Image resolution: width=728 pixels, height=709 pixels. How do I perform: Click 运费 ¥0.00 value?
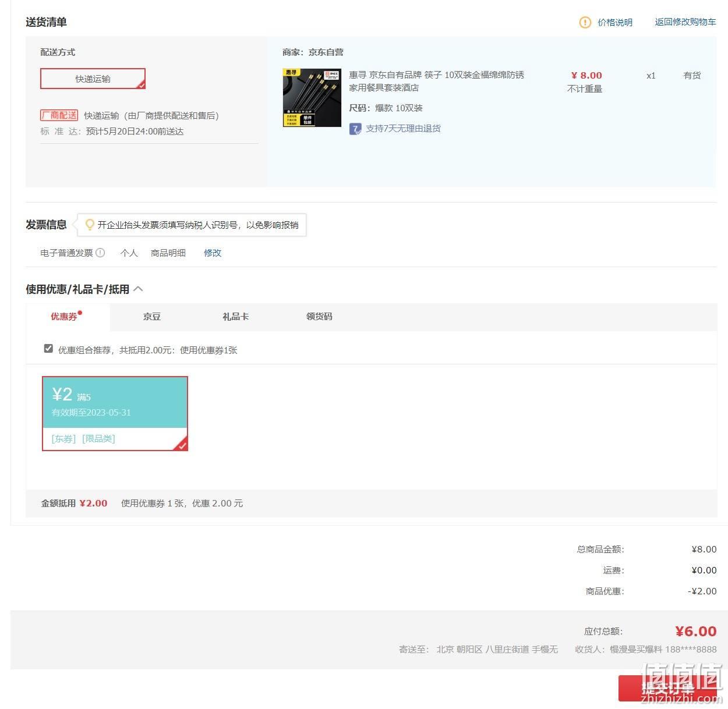pos(704,570)
